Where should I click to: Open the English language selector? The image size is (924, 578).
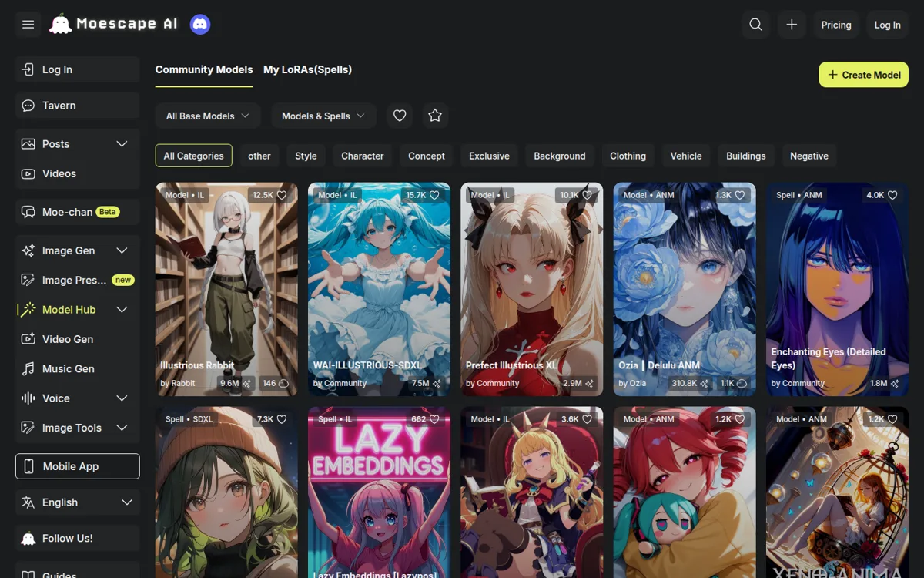pyautogui.click(x=77, y=502)
